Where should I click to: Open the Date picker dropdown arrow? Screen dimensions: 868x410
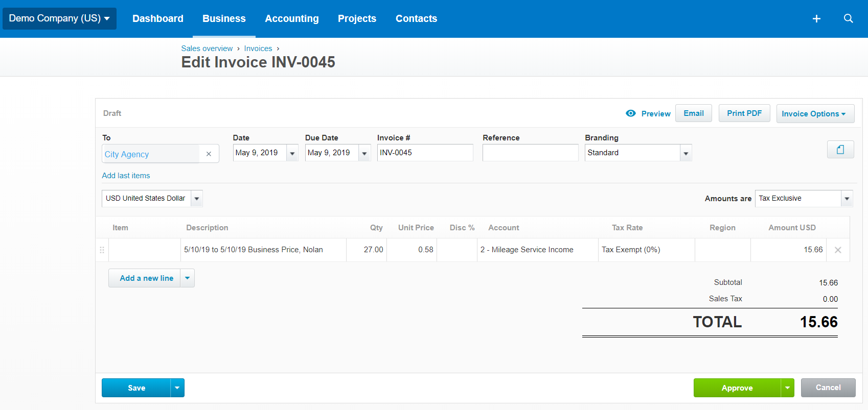point(292,153)
